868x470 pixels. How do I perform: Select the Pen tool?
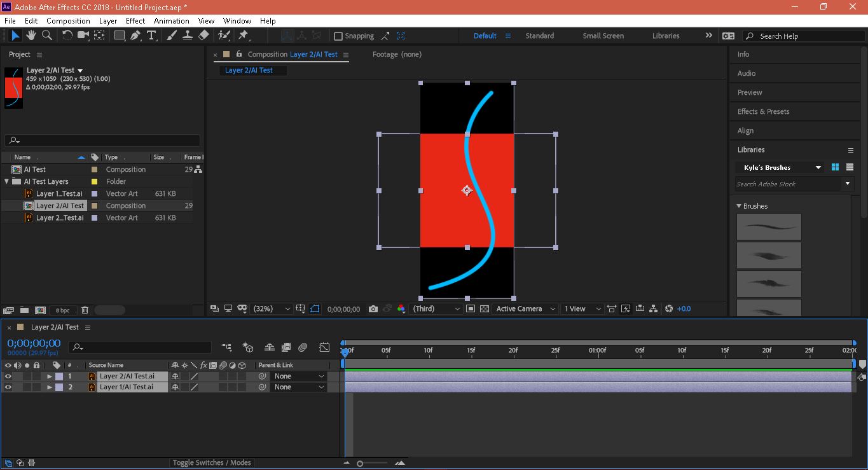pyautogui.click(x=135, y=36)
